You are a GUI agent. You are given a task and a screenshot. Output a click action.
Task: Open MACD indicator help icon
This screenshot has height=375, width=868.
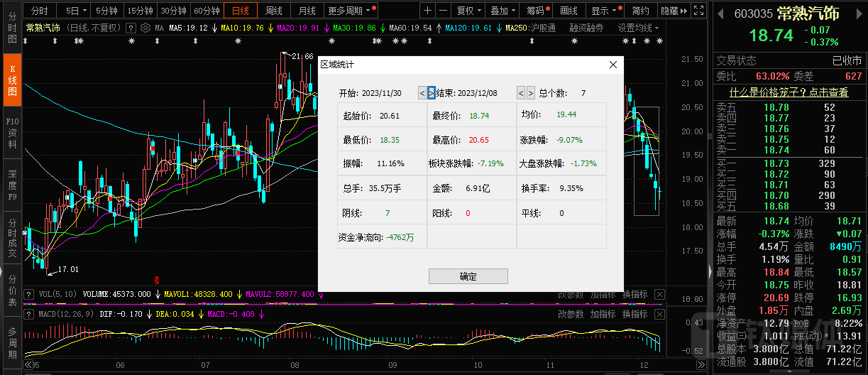click(28, 313)
